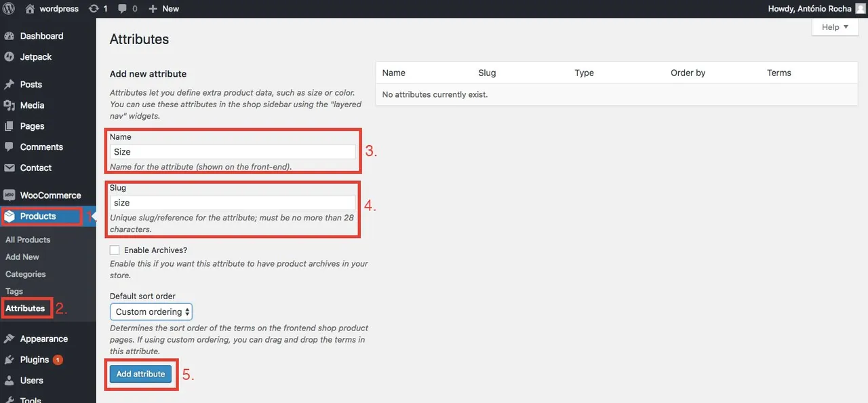Open the home icon for the wordpress site
868x403 pixels.
(30, 9)
